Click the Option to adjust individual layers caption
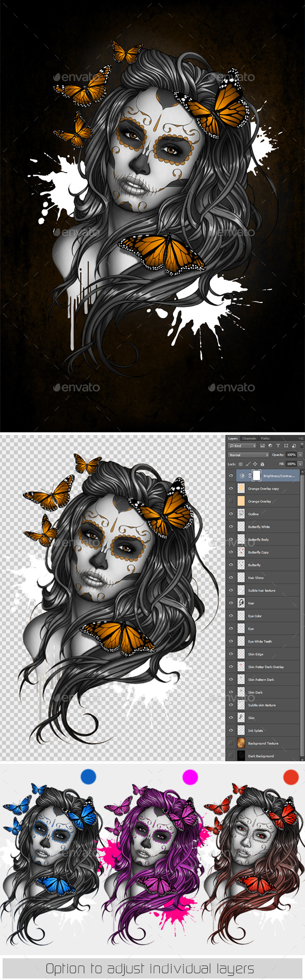The height and width of the screenshot is (980, 305). coord(150,968)
